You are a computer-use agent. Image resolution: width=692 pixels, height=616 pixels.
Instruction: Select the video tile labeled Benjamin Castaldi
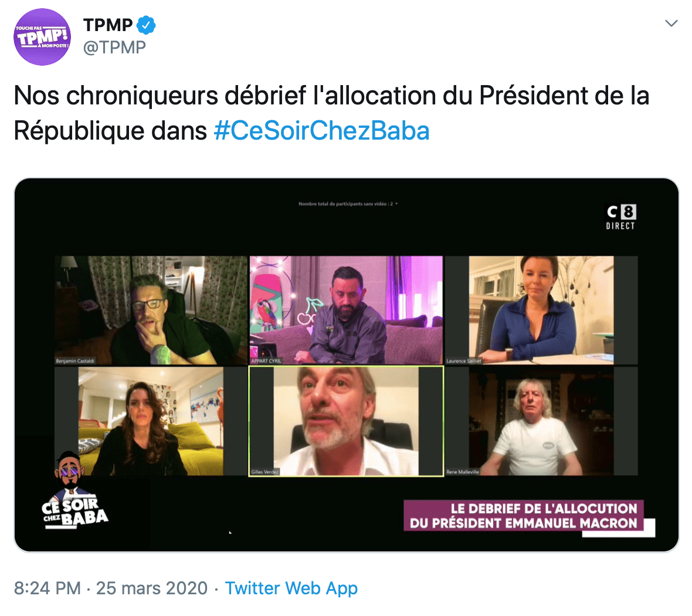(x=151, y=310)
